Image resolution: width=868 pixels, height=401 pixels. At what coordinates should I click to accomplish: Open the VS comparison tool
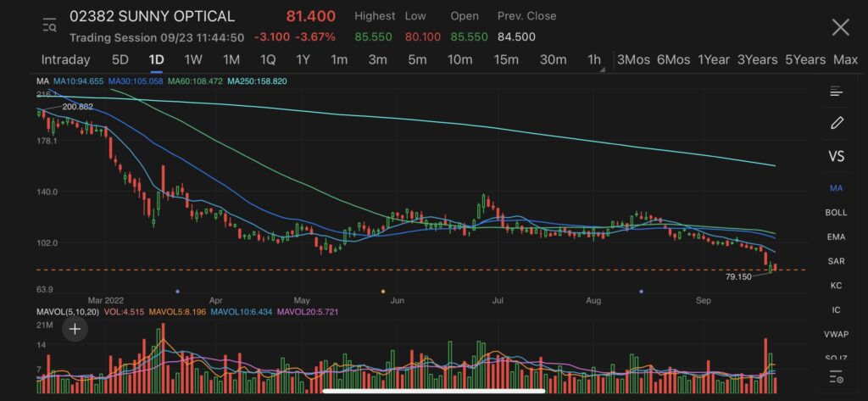tap(836, 156)
